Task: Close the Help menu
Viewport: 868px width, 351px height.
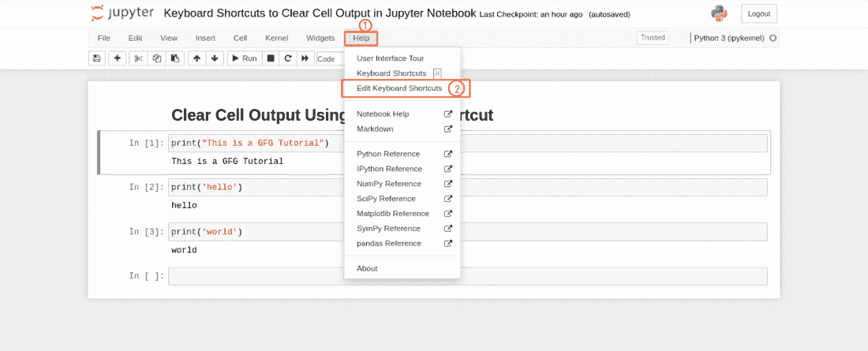Action: coord(361,38)
